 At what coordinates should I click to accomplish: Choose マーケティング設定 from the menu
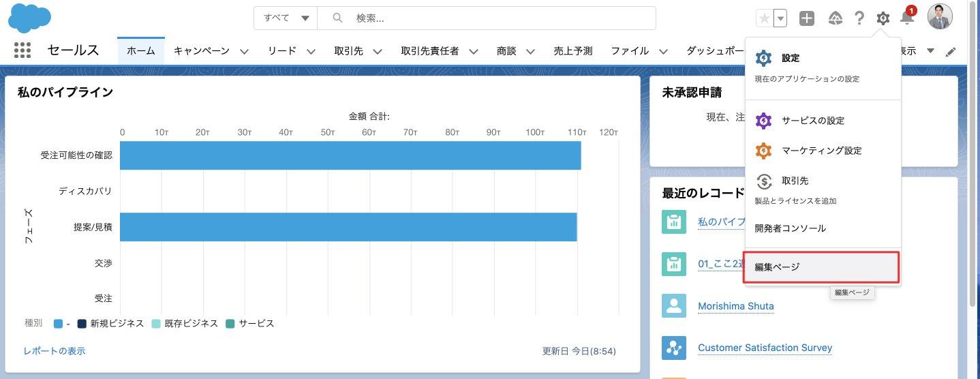coord(823,151)
